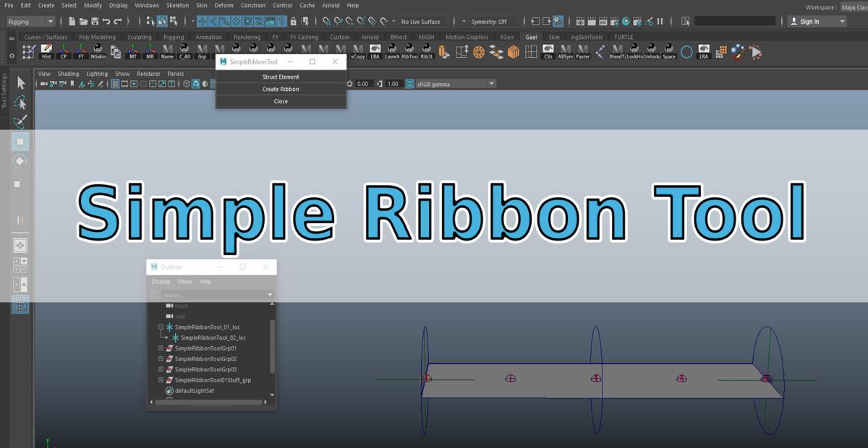Toggle the viewport grid display
Screen dimensions: 868x448
(x=115, y=84)
